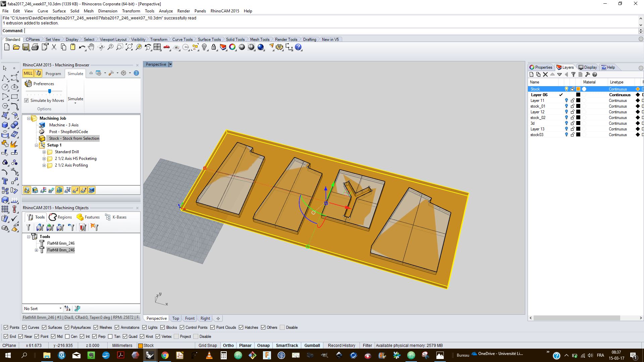Open the Simulate dropdown arrow button
This screenshot has width=644, height=362.
(75, 103)
